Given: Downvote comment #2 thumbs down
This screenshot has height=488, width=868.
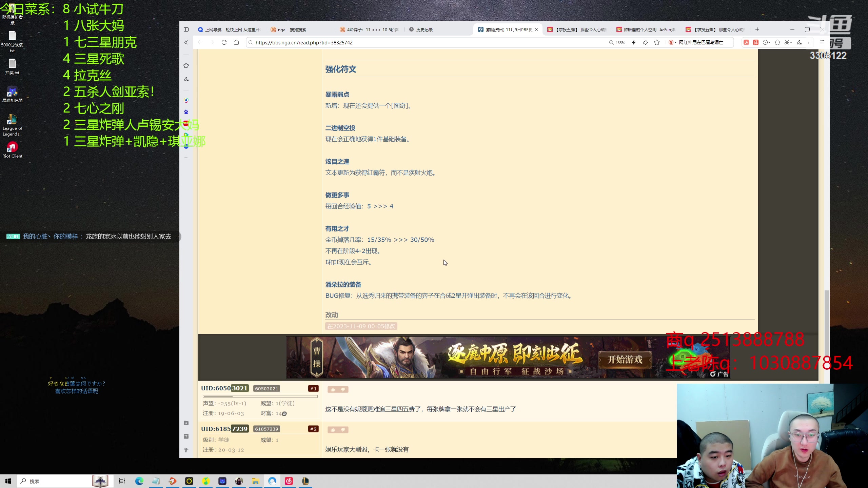Looking at the screenshot, I should [x=343, y=430].
